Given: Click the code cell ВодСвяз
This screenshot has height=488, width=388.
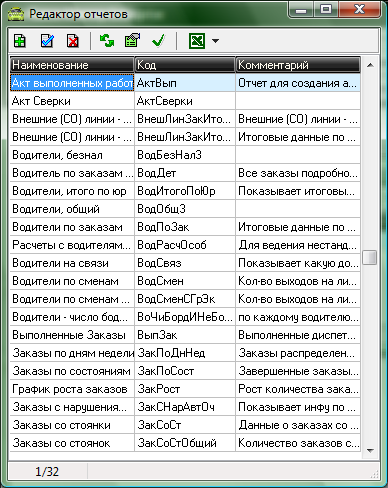Looking at the screenshot, I should (185, 263).
